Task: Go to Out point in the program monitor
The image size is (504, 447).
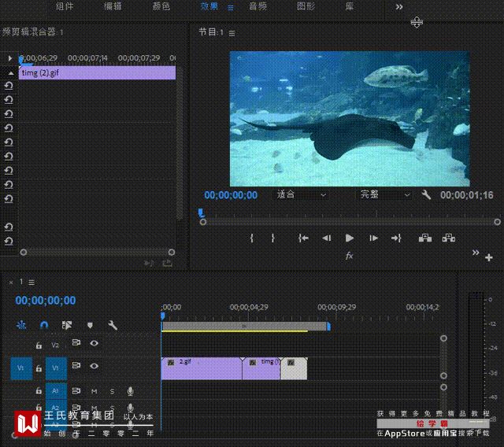Action: click(396, 238)
